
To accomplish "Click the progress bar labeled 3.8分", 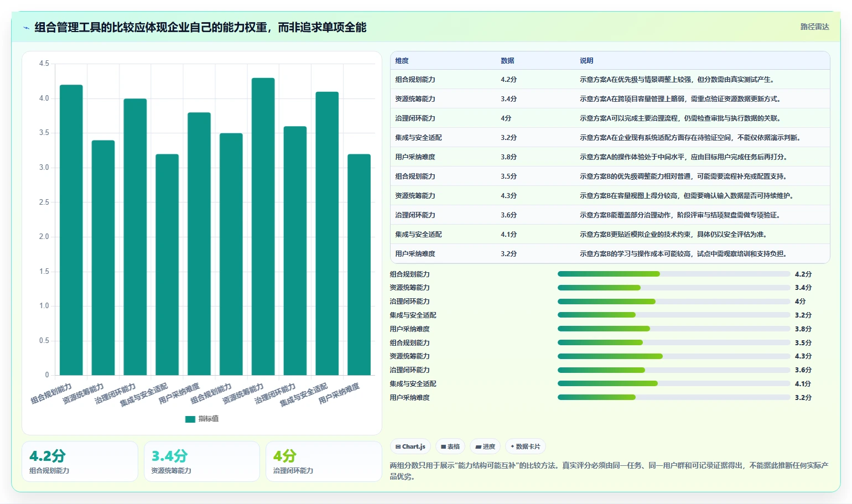I will (674, 329).
